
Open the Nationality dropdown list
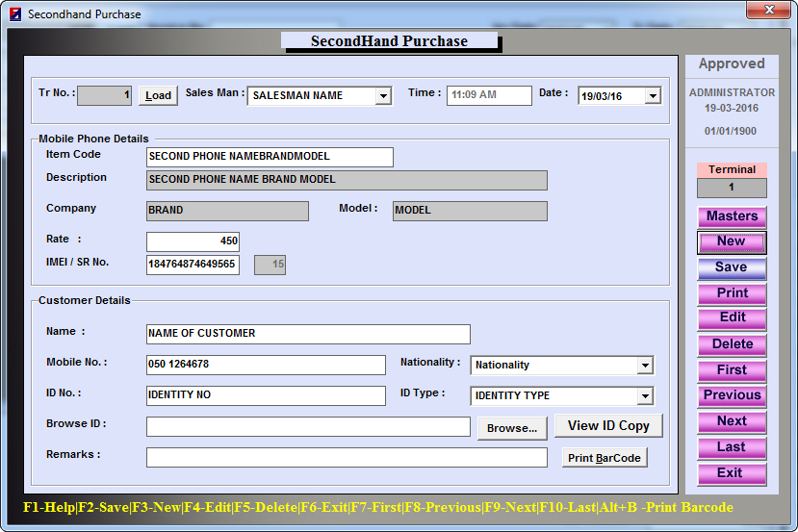pos(645,366)
